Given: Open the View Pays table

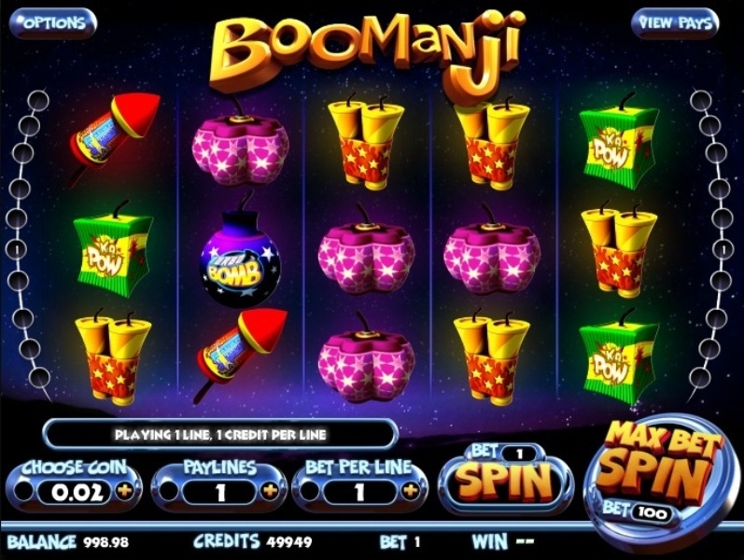Looking at the screenshot, I should tap(675, 22).
